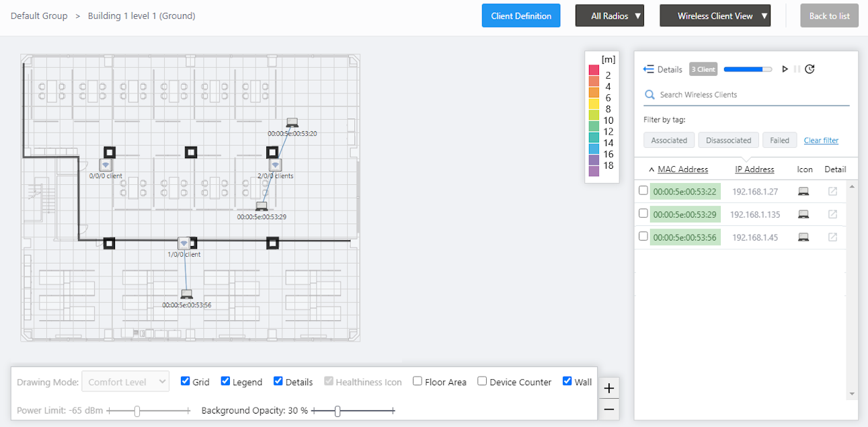Click the Client Definition button
Viewport: 868px width, 427px height.
pyautogui.click(x=521, y=16)
